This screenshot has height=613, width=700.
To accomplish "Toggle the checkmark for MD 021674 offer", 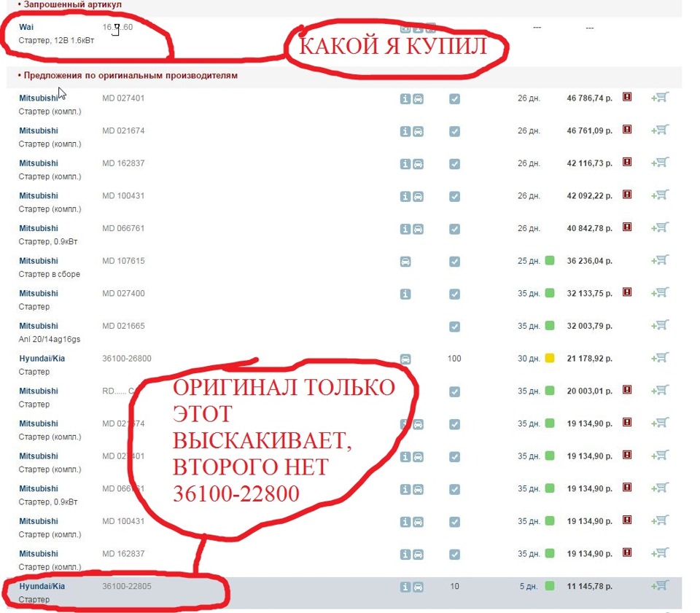I will tap(454, 131).
